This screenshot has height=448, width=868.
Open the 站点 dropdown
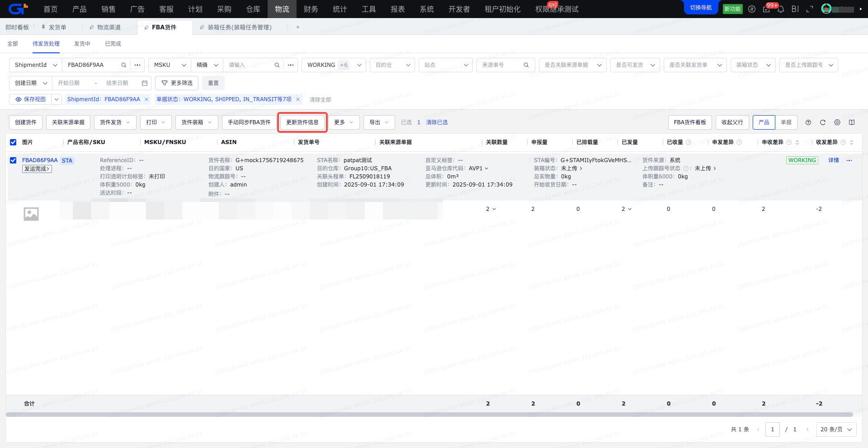pos(446,65)
